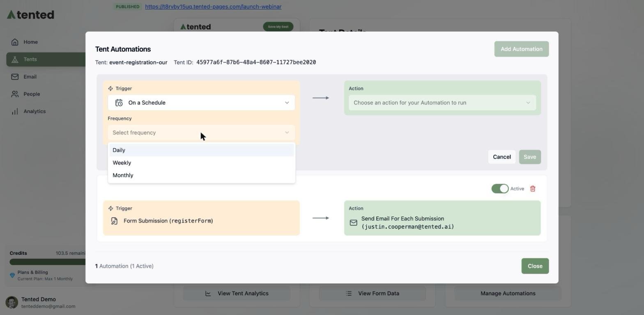Viewport: 644px width, 315px height.
Task: Click the View Form Data list icon
Action: coord(349,294)
